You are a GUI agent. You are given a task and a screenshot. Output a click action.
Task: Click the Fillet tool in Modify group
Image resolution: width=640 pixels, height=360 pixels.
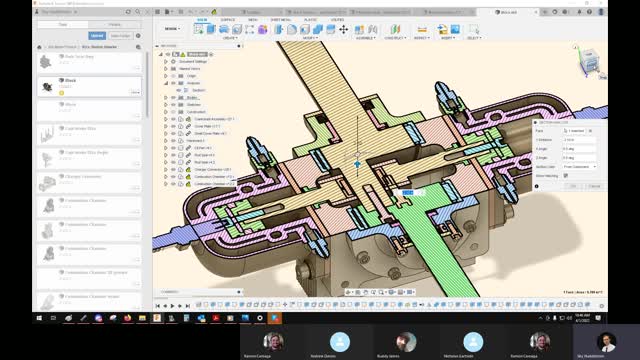coord(292,29)
